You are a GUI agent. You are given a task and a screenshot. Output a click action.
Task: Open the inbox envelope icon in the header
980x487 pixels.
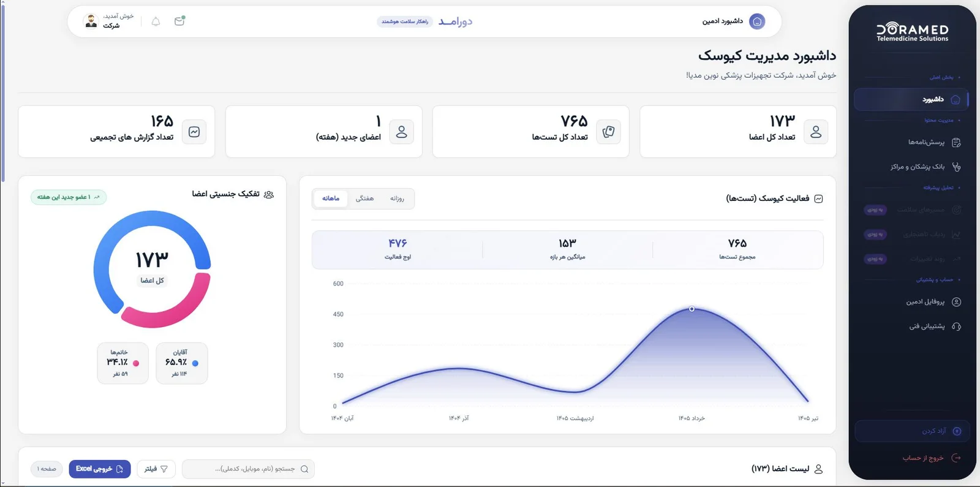pos(179,21)
